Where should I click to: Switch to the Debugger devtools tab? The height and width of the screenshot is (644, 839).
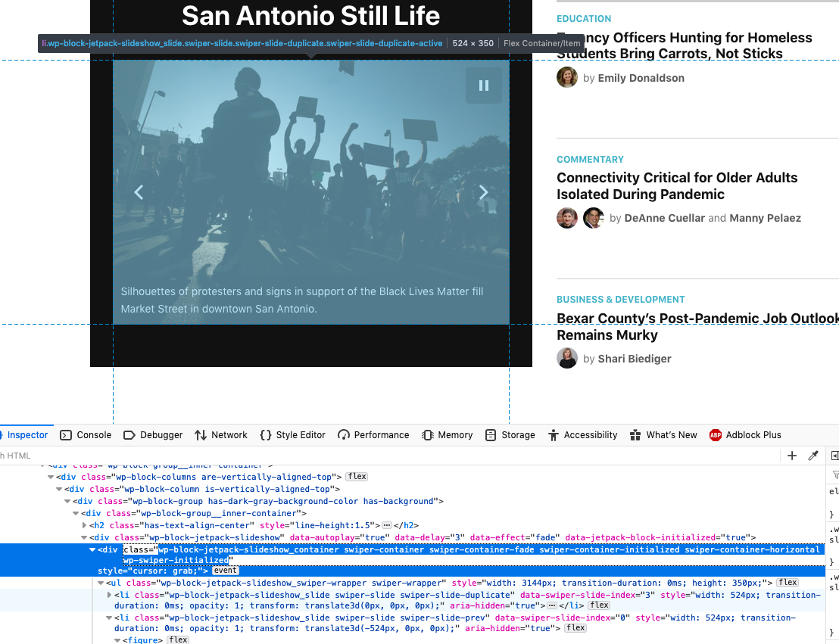tap(153, 435)
